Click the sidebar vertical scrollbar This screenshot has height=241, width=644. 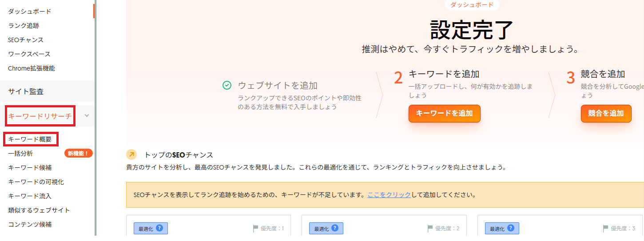95,118
